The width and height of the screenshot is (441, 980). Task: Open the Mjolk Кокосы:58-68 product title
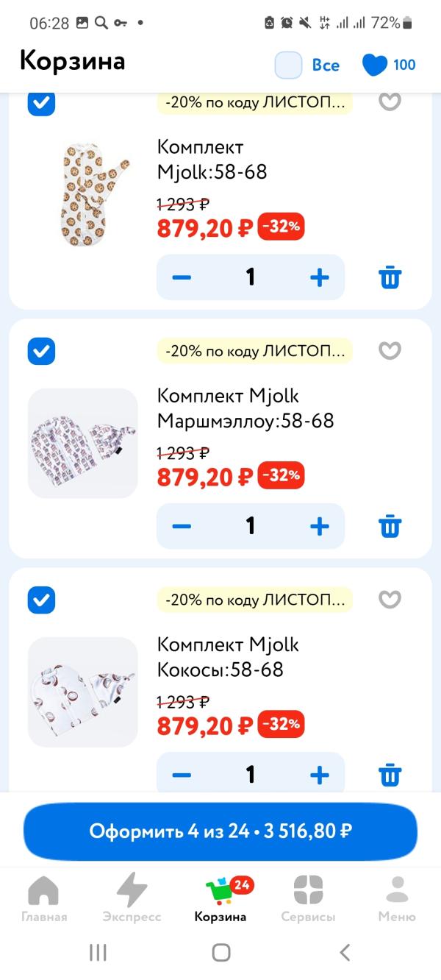[228, 657]
